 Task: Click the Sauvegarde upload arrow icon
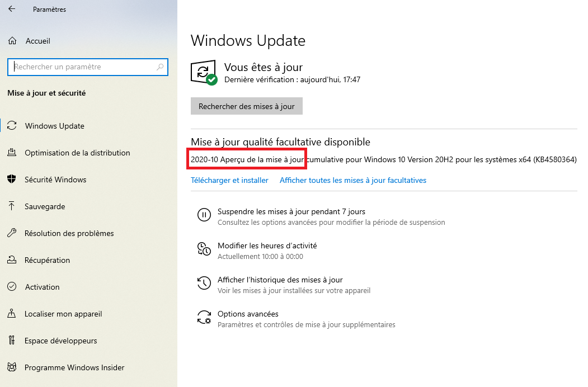pos(12,206)
